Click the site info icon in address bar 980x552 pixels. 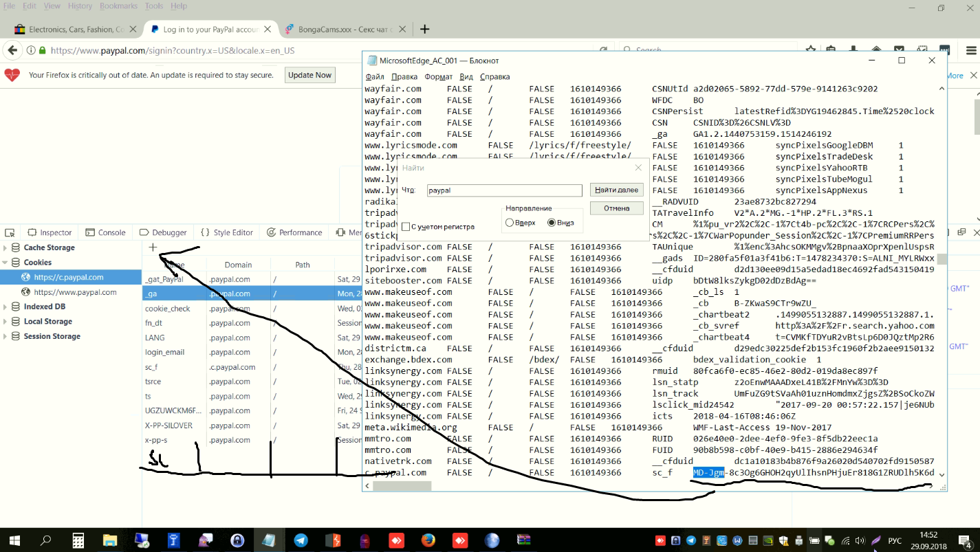[31, 50]
